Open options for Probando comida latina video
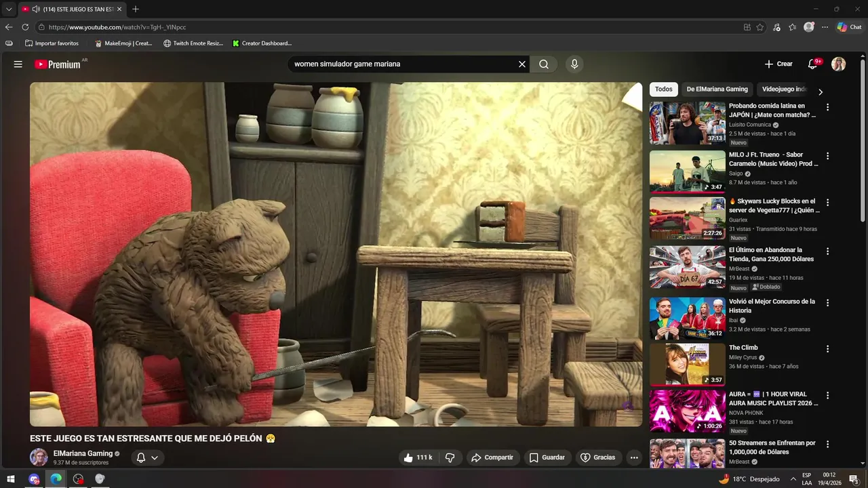868x488 pixels. click(x=827, y=107)
